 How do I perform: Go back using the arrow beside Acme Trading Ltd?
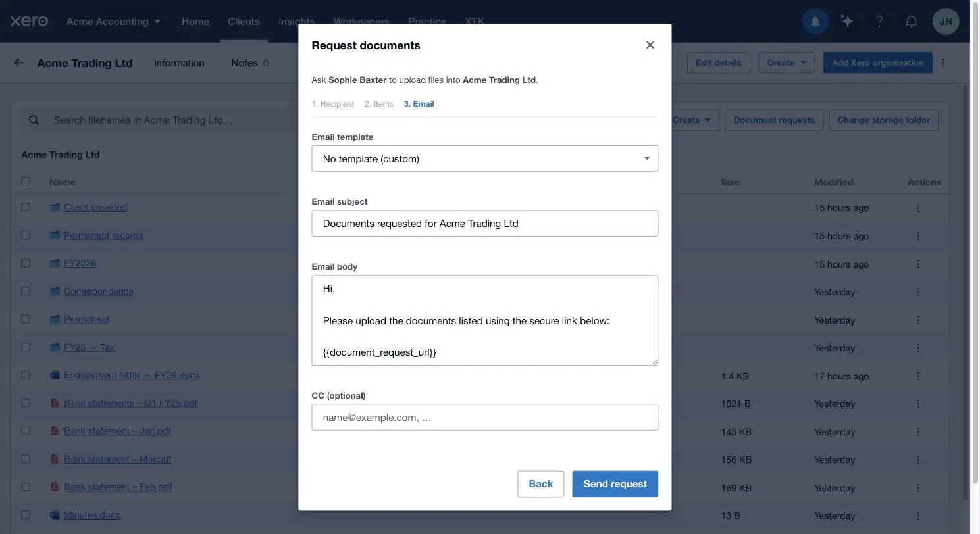[x=18, y=63]
